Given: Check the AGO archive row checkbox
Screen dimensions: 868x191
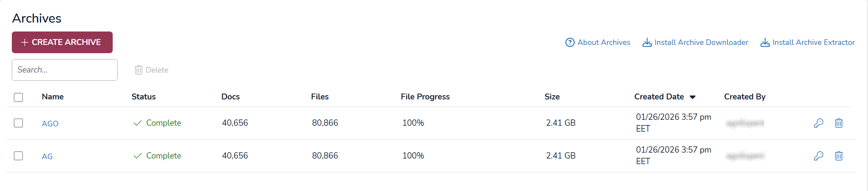Looking at the screenshot, I should (x=18, y=123).
